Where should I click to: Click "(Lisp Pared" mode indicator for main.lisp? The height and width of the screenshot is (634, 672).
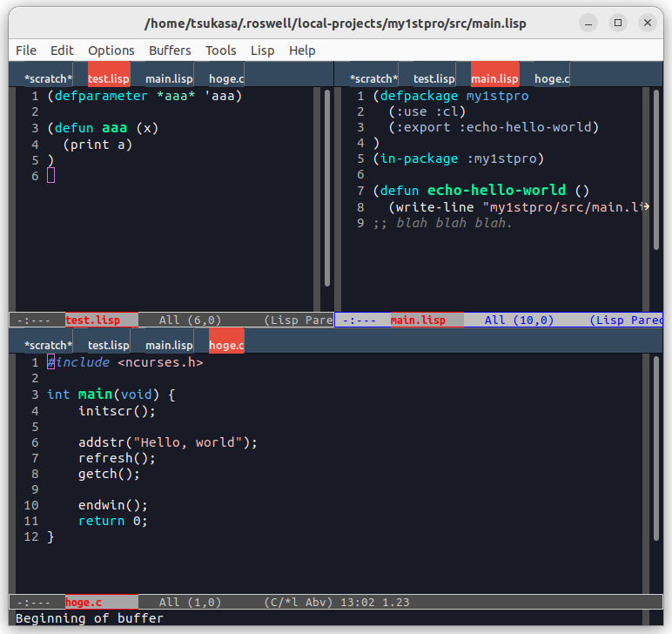point(626,320)
